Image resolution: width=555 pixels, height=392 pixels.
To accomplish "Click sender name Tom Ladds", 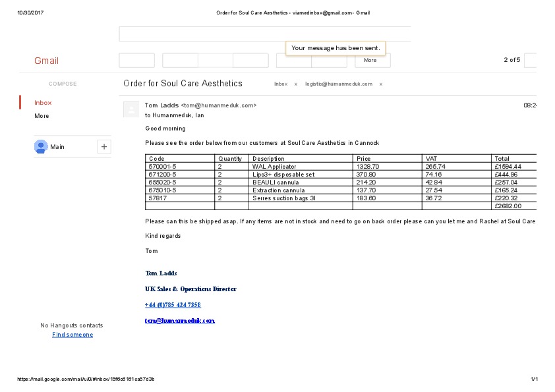I will point(161,105).
